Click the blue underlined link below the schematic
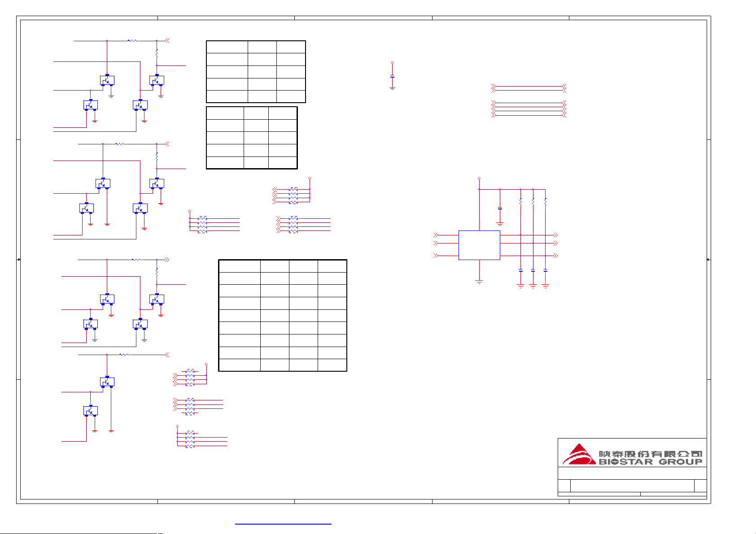This screenshot has width=756, height=534. pos(283,524)
